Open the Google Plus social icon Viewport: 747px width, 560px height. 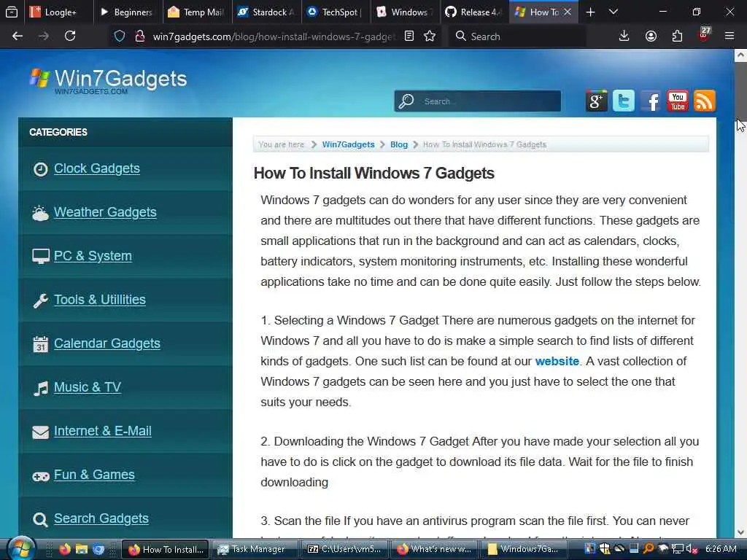596,101
